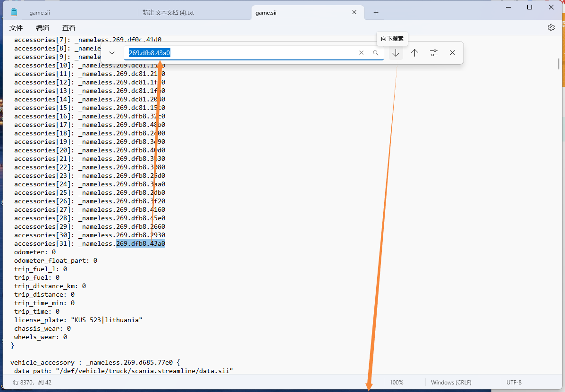565x392 pixels.
Task: Search downward with the down arrow
Action: click(x=396, y=53)
